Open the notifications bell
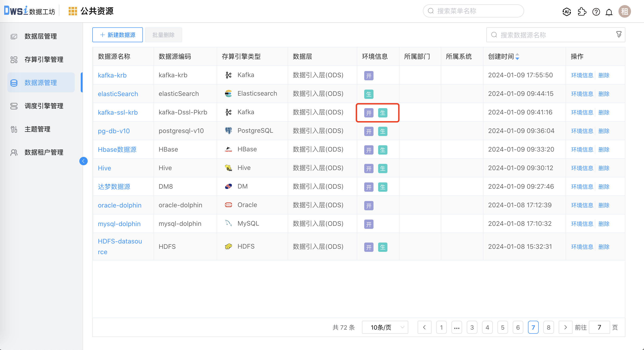This screenshot has height=350, width=644. (x=609, y=12)
